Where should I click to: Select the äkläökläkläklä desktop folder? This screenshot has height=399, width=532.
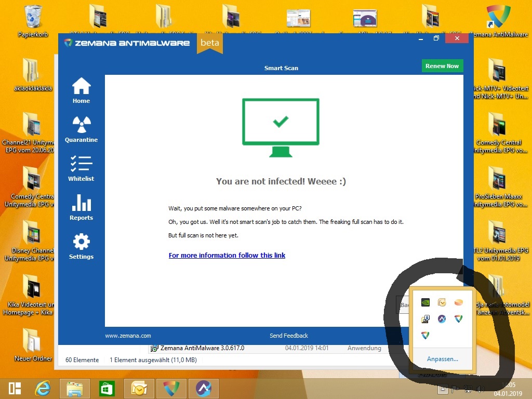tap(33, 75)
